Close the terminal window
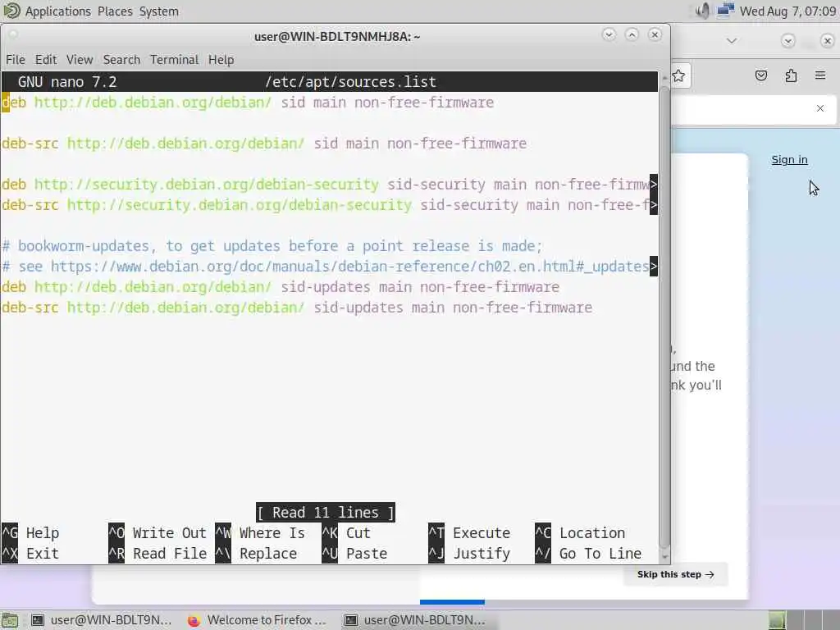The image size is (840, 630). 655,34
